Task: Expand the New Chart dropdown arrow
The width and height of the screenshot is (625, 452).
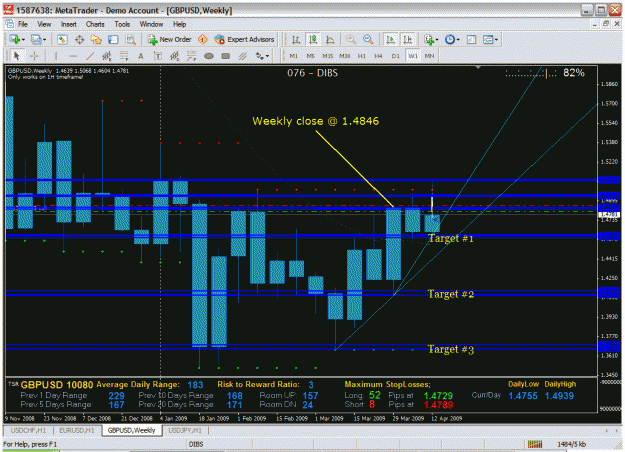Action: [24, 40]
